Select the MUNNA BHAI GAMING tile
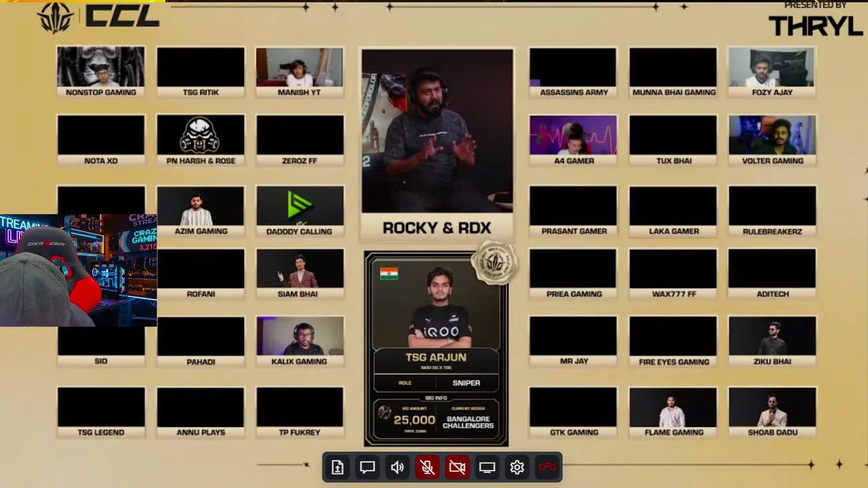 pyautogui.click(x=673, y=72)
